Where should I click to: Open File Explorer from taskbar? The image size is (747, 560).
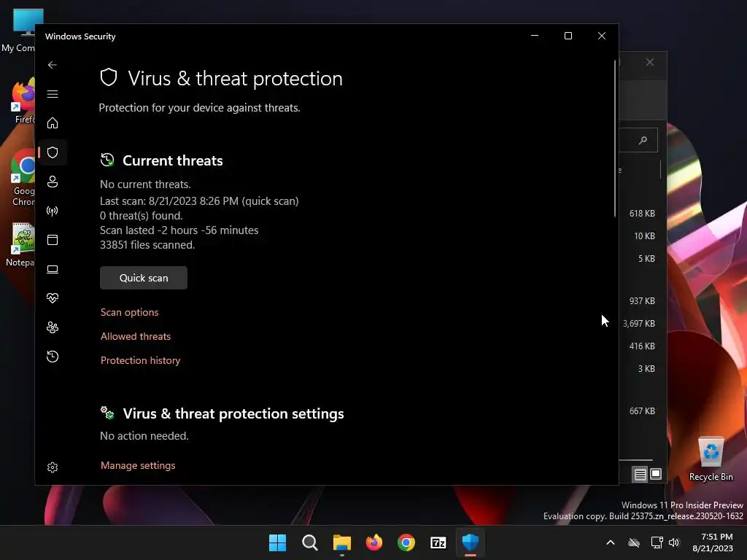pos(342,542)
